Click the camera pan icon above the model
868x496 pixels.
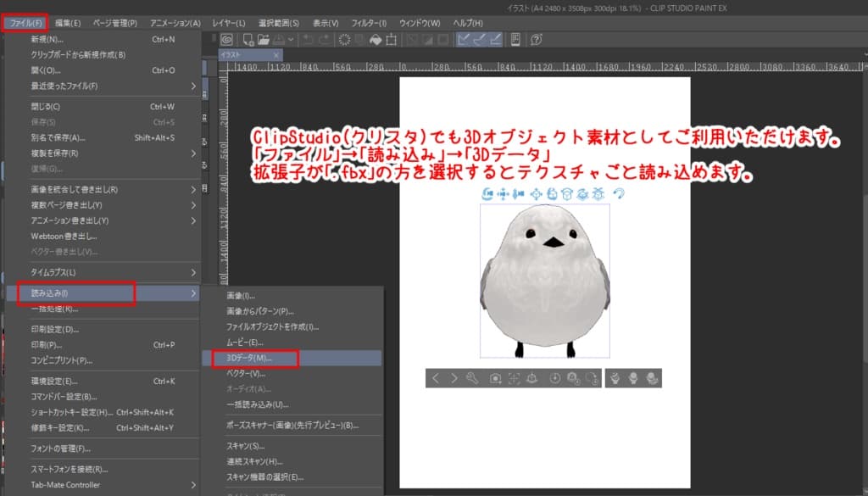point(502,194)
